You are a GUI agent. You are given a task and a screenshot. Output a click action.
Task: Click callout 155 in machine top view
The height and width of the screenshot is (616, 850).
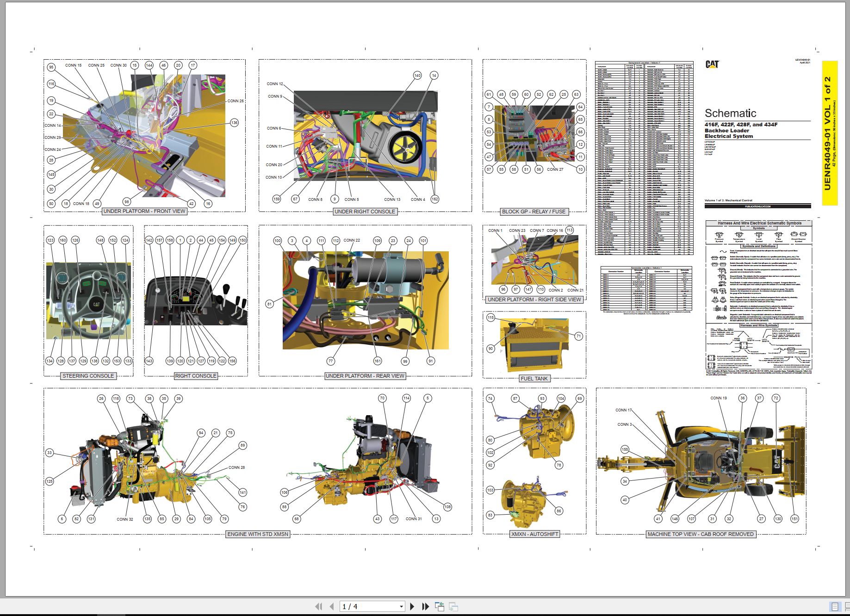(625, 449)
